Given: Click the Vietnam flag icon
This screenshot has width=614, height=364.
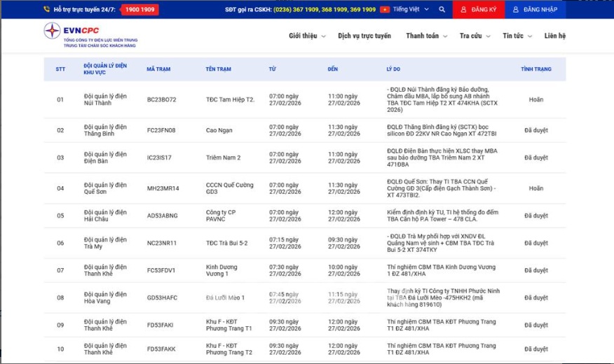Looking at the screenshot, I should [x=384, y=10].
